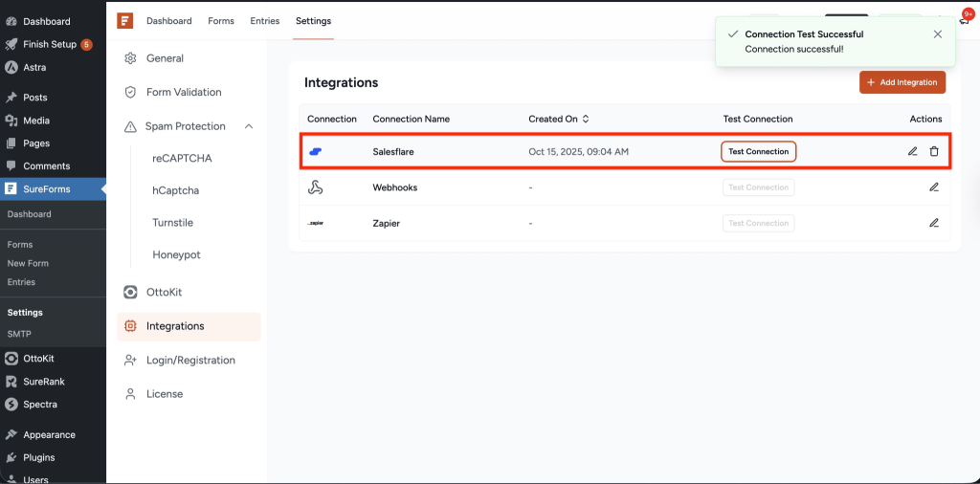The height and width of the screenshot is (484, 980).
Task: Delete the Salesflare integration via trash icon
Action: [934, 151]
